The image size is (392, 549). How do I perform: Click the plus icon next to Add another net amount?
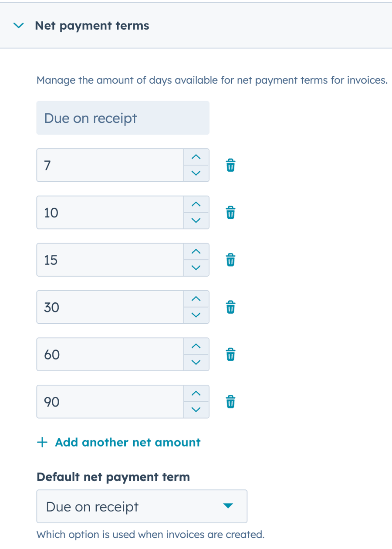pyautogui.click(x=42, y=442)
